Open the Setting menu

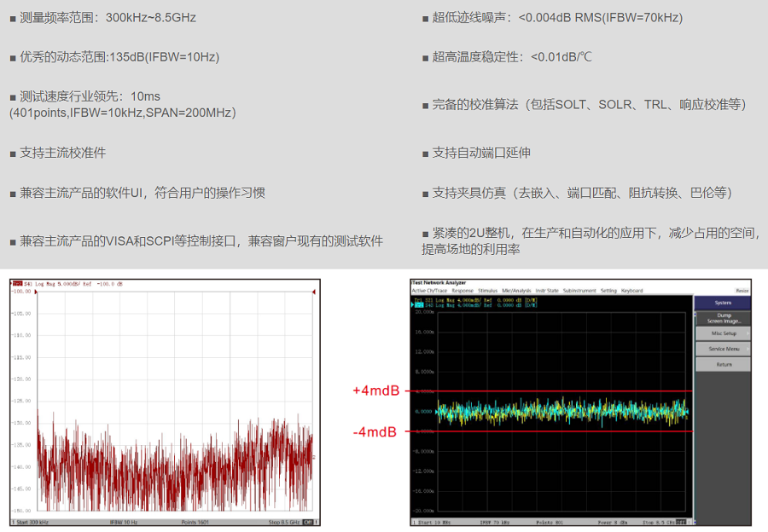click(608, 291)
